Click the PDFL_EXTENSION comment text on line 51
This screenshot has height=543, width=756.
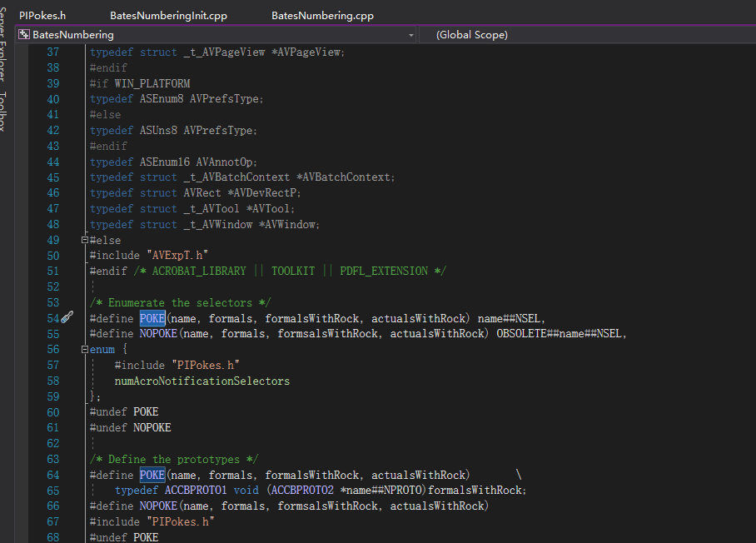[x=384, y=271]
